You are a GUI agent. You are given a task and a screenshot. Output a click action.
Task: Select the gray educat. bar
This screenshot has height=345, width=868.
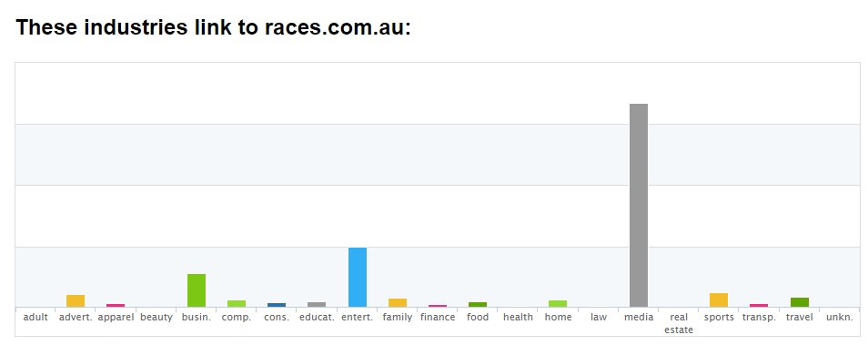pos(317,305)
